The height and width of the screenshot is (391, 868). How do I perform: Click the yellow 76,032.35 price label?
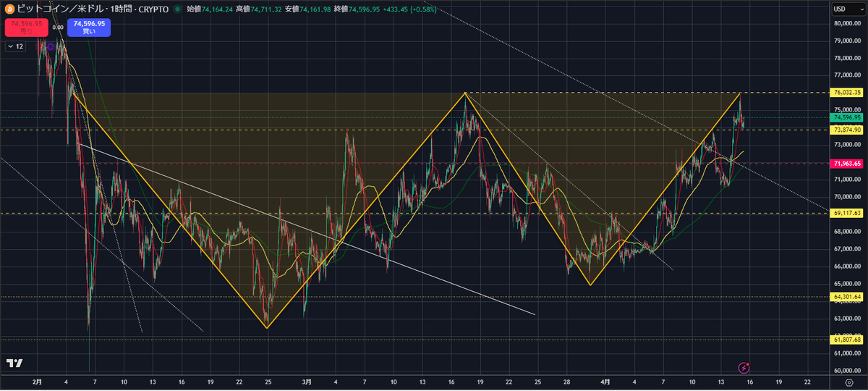tap(847, 93)
